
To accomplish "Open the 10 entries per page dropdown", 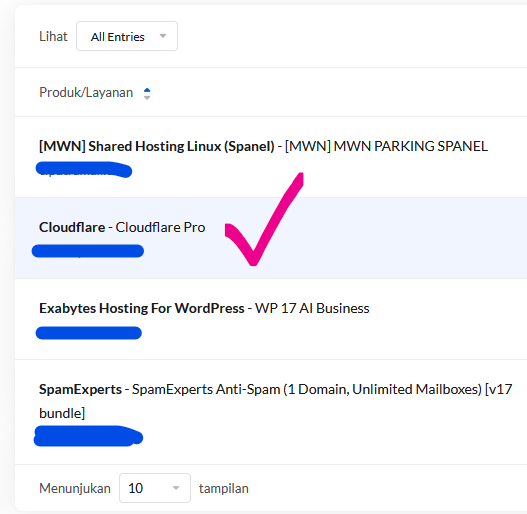I will pos(155,488).
